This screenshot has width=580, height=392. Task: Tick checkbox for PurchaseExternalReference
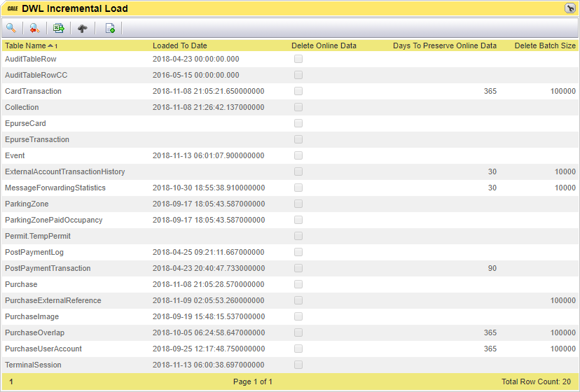click(x=298, y=300)
